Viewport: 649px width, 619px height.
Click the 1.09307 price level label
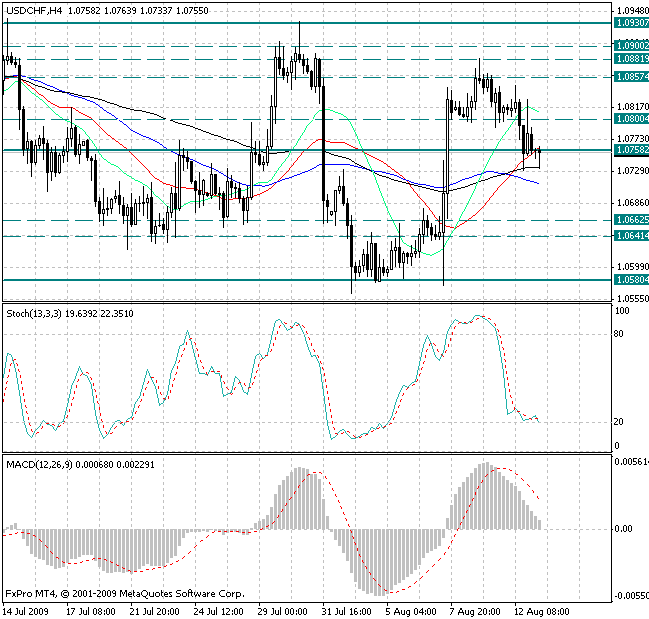pos(630,22)
